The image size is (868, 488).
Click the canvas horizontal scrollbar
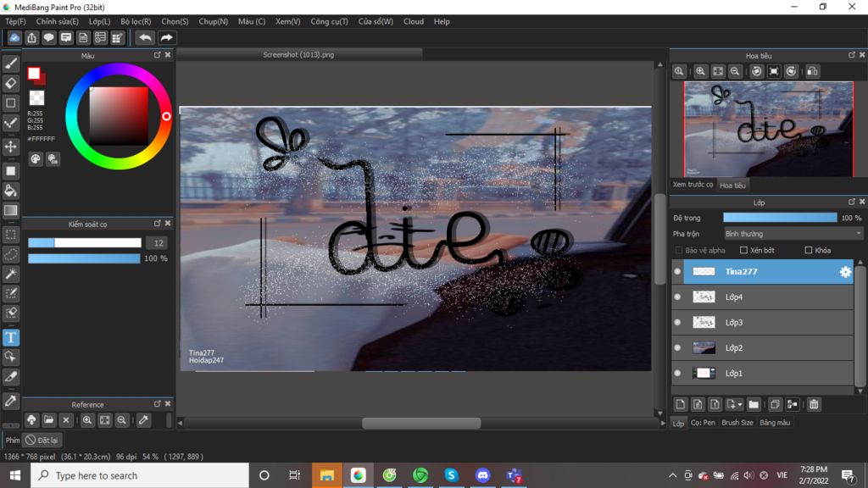[x=421, y=424]
